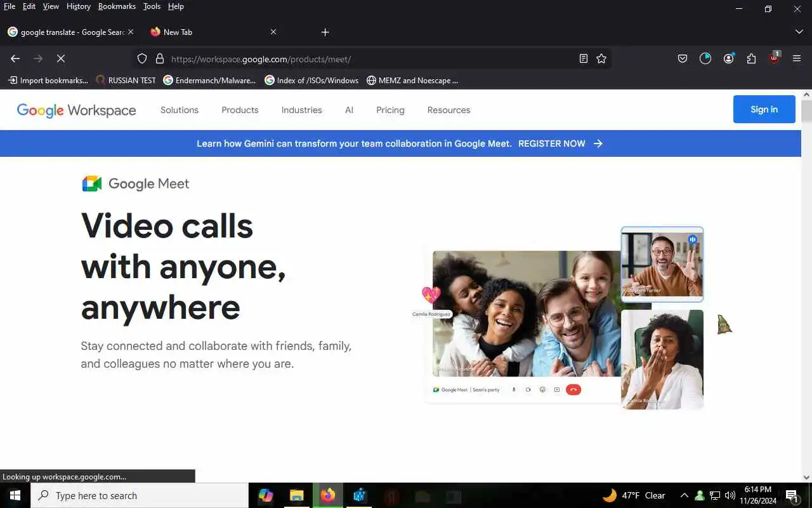
Task: Open the Tools menu
Action: pos(152,6)
